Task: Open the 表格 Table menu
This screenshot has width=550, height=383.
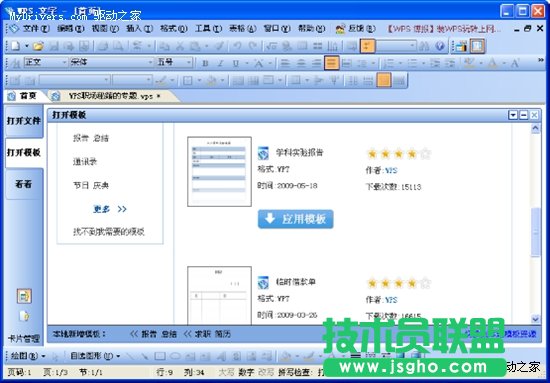Action: coord(243,29)
